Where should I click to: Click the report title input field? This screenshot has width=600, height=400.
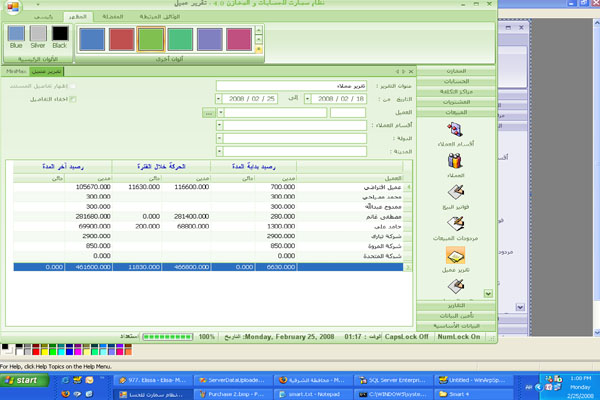coord(291,86)
